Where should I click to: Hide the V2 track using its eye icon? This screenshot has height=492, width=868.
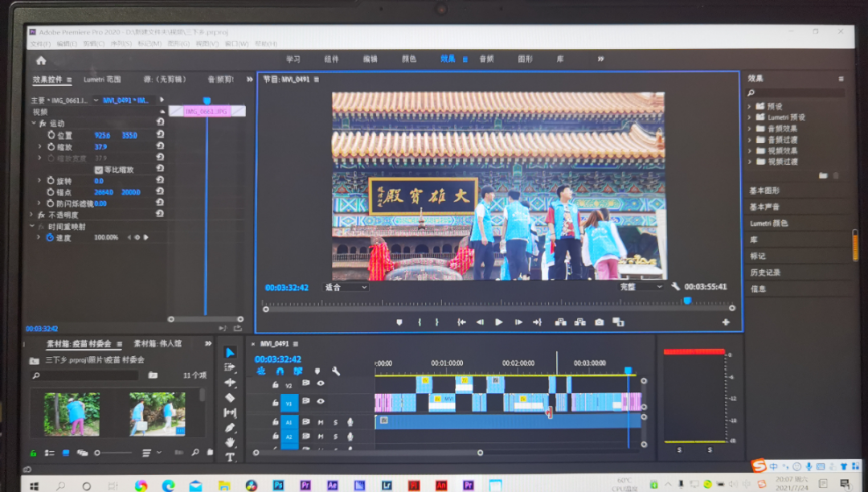pyautogui.click(x=321, y=385)
